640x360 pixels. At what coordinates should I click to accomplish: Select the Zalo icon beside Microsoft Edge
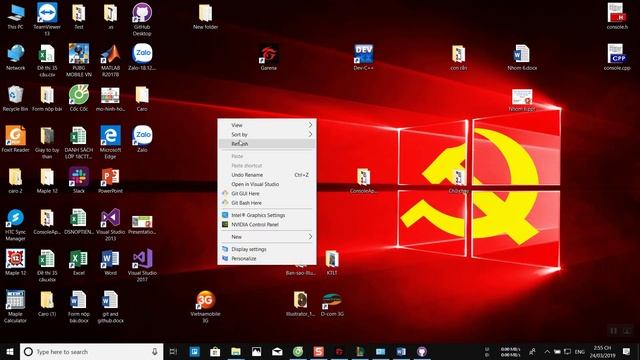click(142, 139)
